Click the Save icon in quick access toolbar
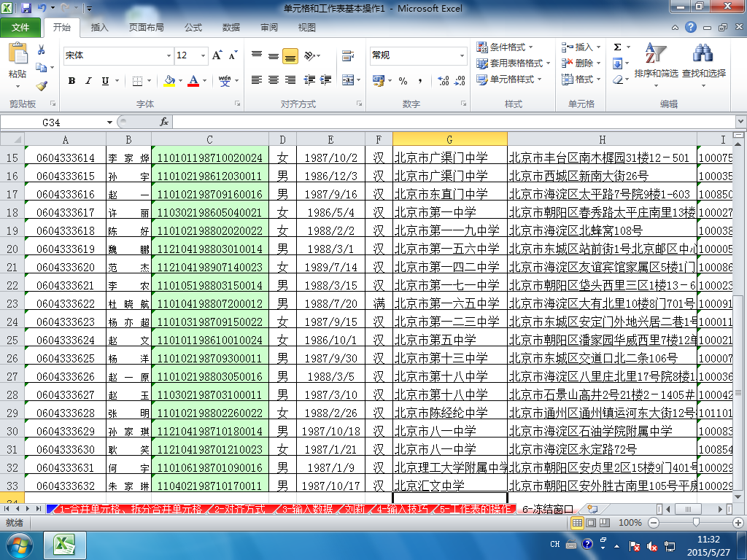 pos(26,8)
